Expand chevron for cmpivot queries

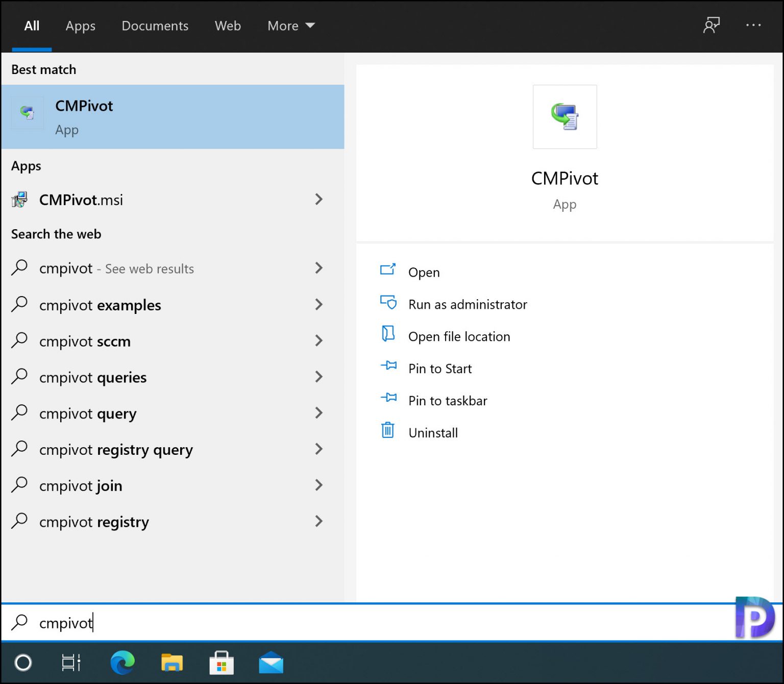(319, 377)
